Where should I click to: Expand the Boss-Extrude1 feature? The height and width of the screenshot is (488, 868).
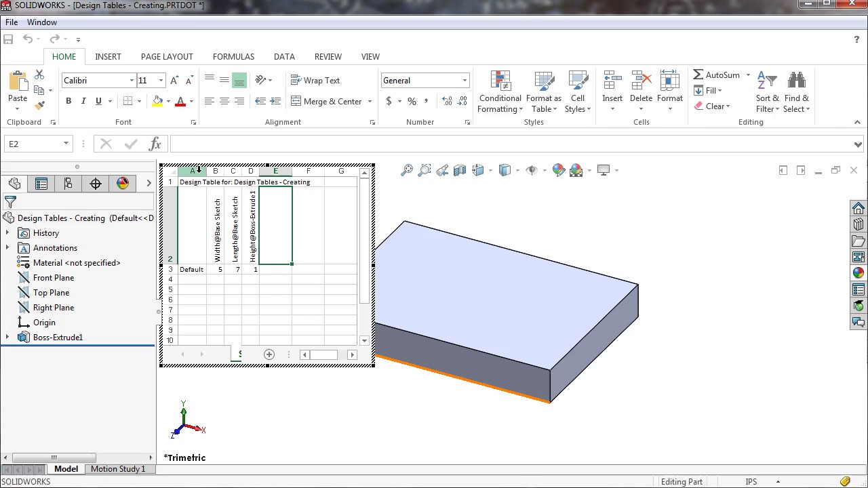point(7,338)
